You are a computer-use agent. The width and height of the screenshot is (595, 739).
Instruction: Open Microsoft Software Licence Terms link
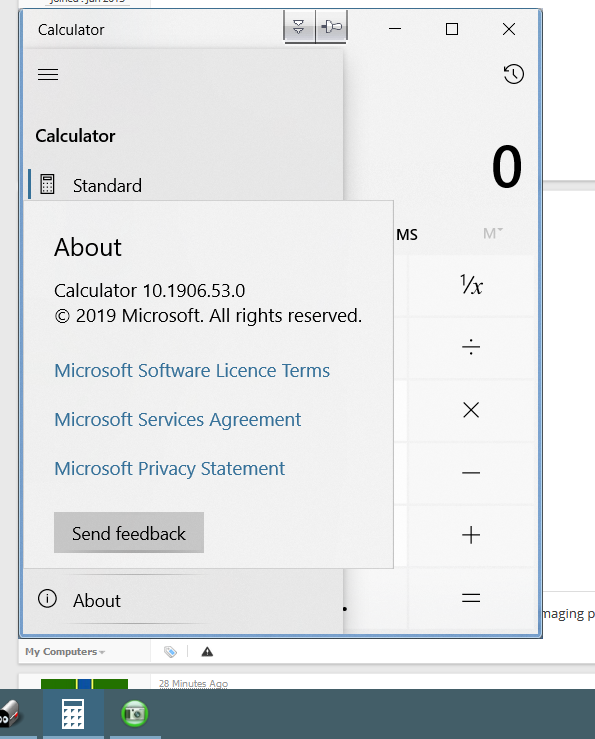point(192,370)
